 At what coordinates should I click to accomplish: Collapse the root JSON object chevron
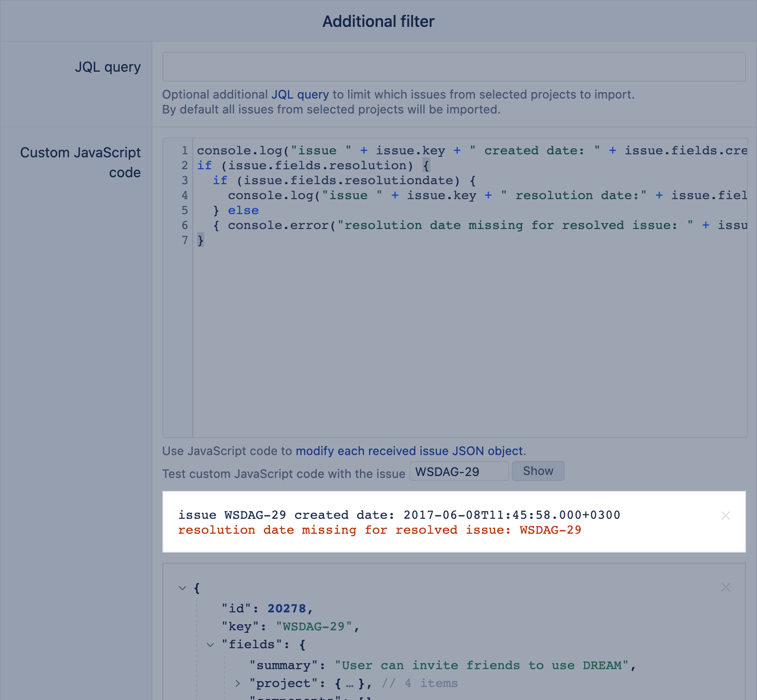pos(182,588)
